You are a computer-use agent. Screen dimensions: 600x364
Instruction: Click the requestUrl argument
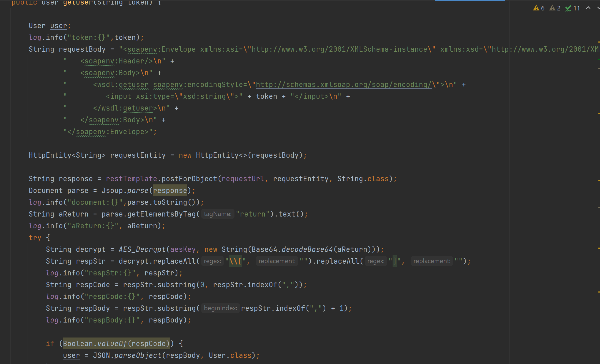pos(243,179)
